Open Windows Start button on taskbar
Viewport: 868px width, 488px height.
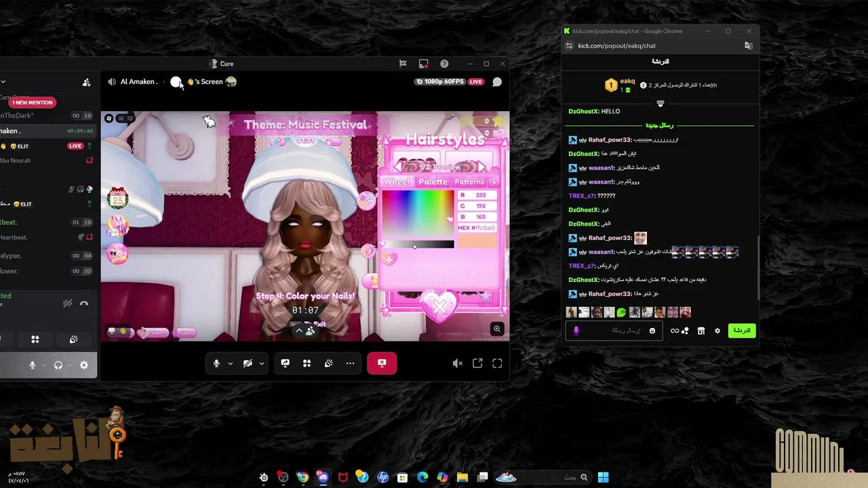604,477
